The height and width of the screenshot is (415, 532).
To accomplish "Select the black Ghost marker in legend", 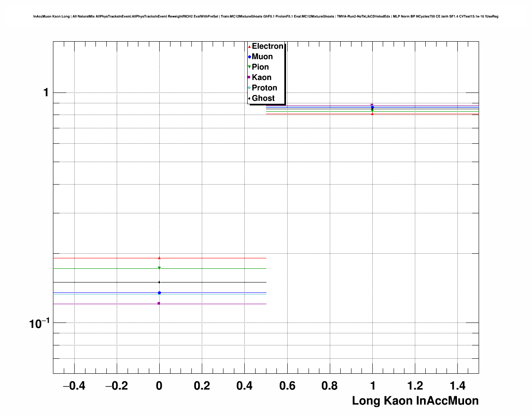I will (249, 98).
